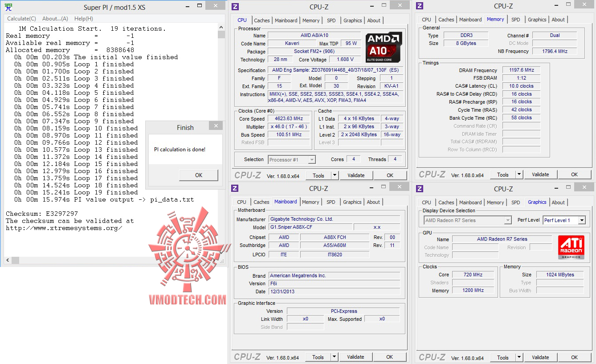596x364 pixels.
Task: Close the Finish dialog with its X button
Action: point(216,127)
